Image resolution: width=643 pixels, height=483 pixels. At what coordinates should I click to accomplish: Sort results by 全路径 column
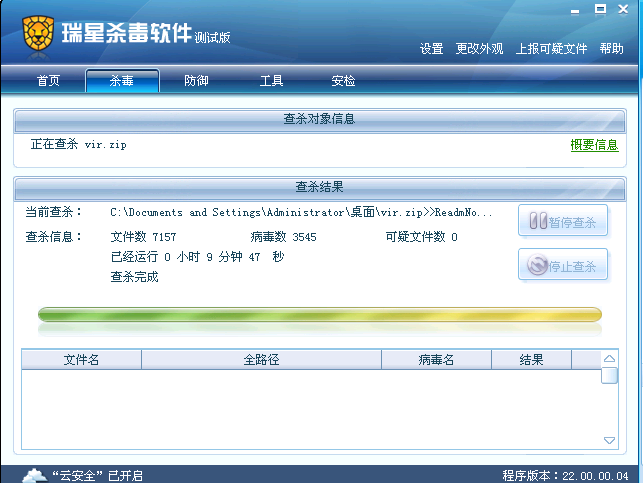point(261,360)
